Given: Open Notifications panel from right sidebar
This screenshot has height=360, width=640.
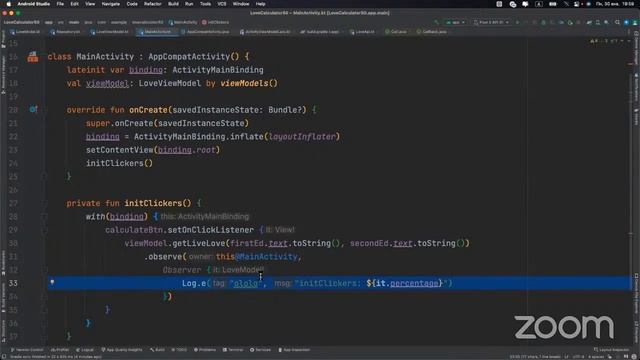Looking at the screenshot, I should [636, 88].
